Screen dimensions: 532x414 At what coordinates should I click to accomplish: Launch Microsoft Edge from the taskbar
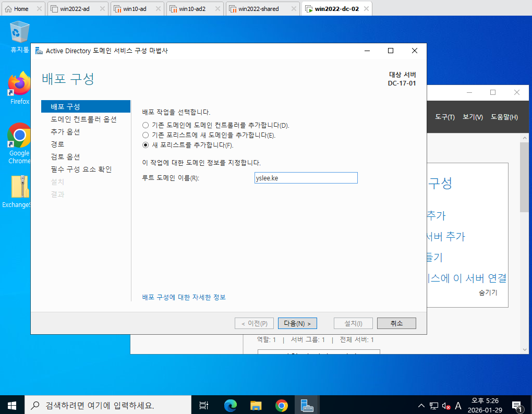tap(231, 405)
